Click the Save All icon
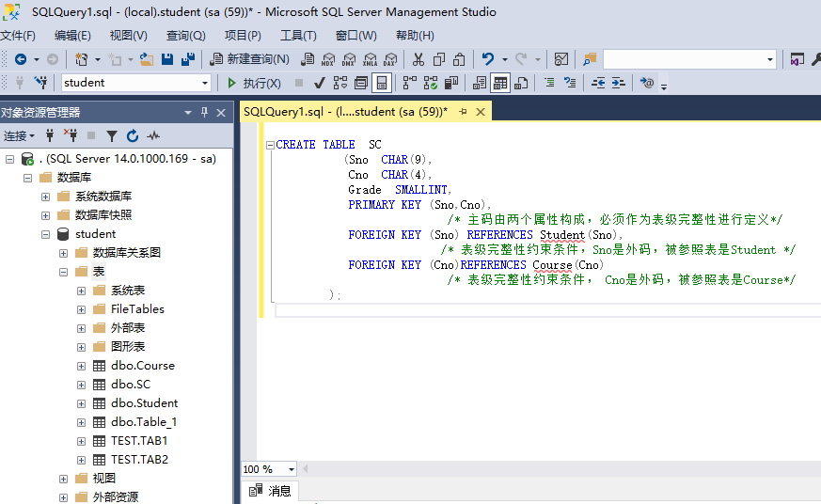The width and height of the screenshot is (821, 504). (x=187, y=59)
